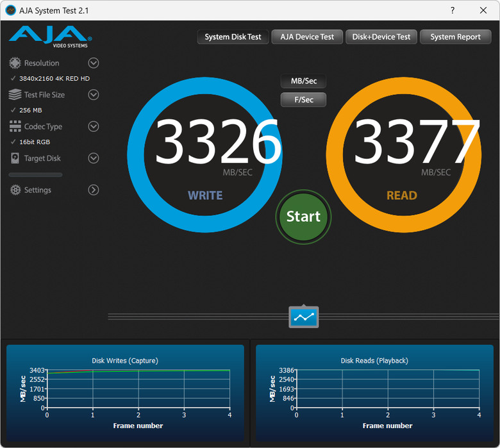Screen dimensions: 500x448
Task: Click the Codec Type label
Action: pos(43,127)
